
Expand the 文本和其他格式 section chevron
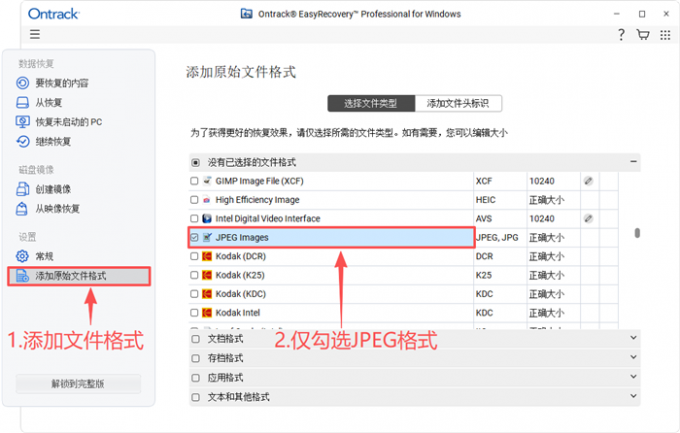point(633,396)
